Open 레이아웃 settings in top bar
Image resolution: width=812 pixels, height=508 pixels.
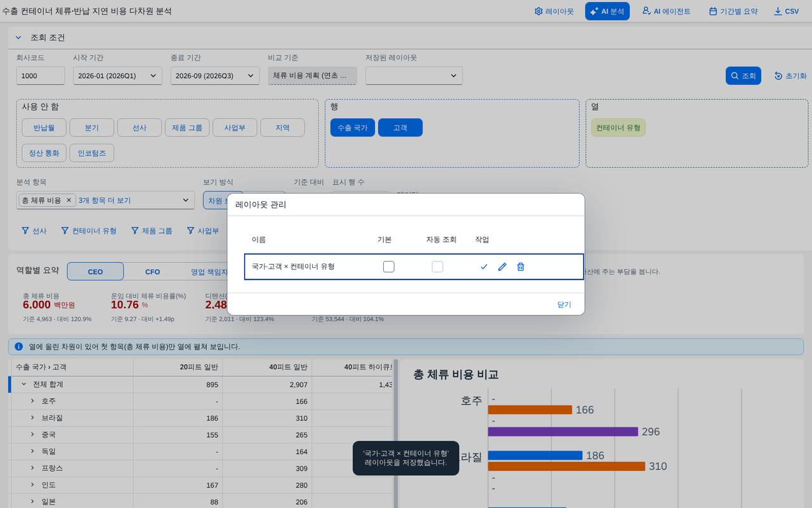pyautogui.click(x=554, y=11)
